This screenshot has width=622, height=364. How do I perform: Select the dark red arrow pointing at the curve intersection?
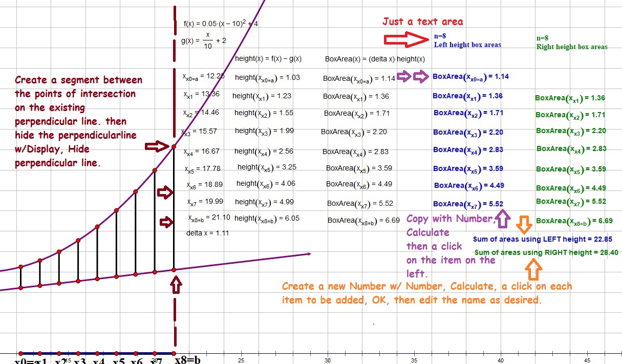coord(157,147)
